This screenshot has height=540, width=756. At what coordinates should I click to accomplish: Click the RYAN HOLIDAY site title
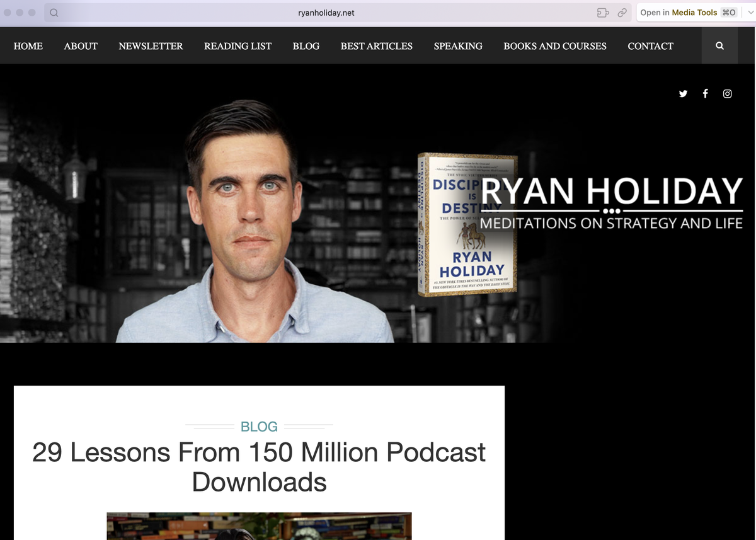tap(612, 191)
